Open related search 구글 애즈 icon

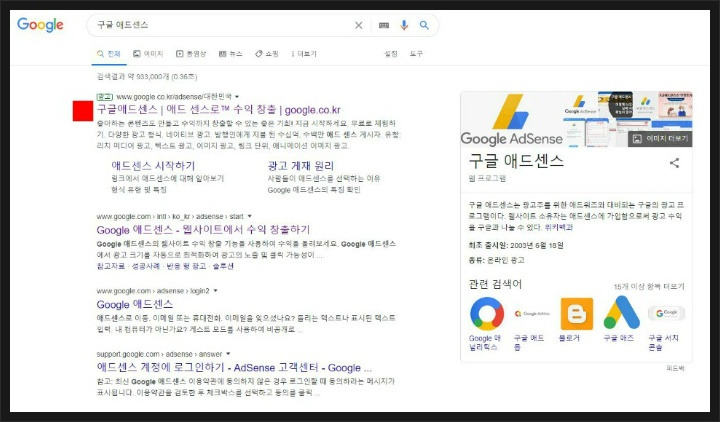621,314
